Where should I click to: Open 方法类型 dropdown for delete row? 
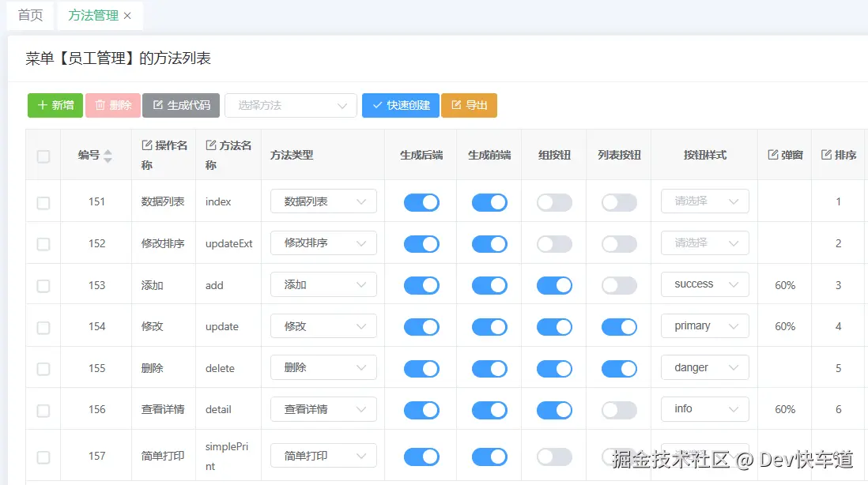(x=323, y=367)
